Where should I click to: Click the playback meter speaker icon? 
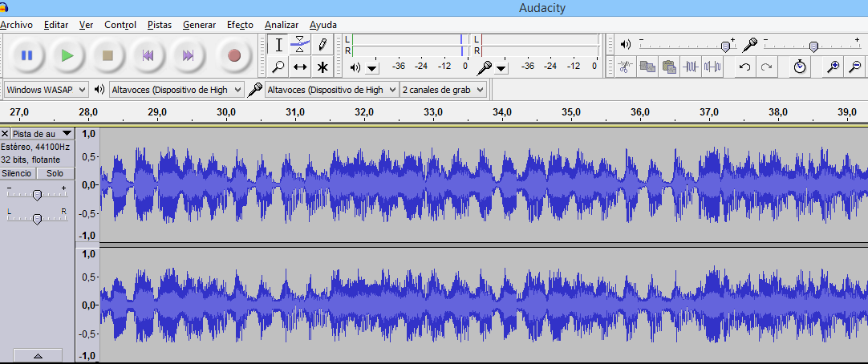355,67
